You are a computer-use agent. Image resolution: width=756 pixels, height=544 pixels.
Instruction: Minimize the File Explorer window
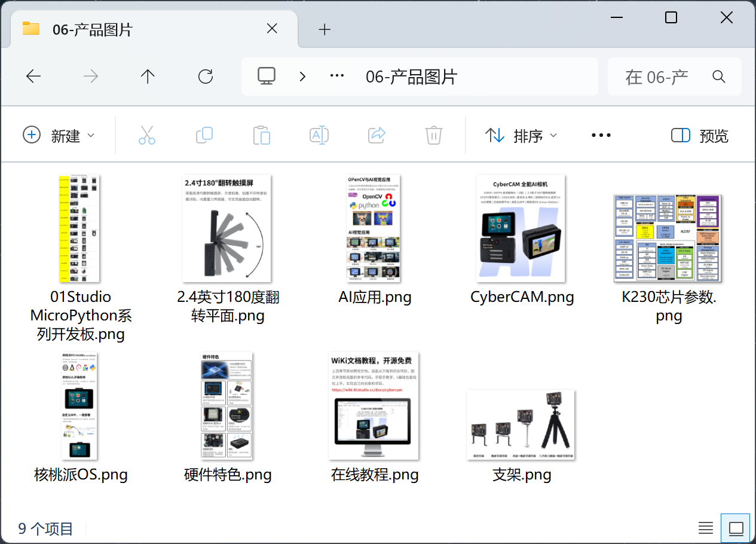[x=616, y=17]
